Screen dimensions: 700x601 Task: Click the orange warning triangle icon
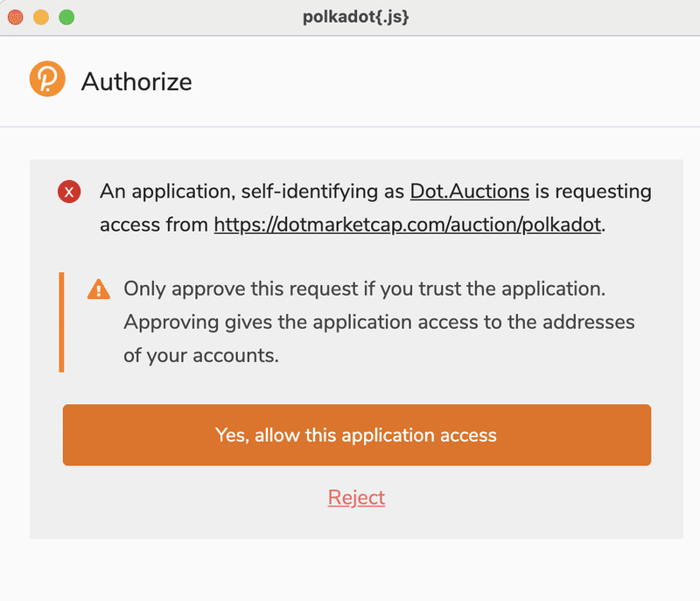pyautogui.click(x=99, y=289)
